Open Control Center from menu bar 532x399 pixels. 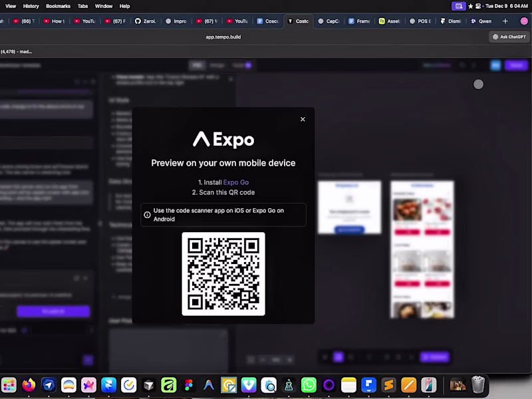point(478,6)
